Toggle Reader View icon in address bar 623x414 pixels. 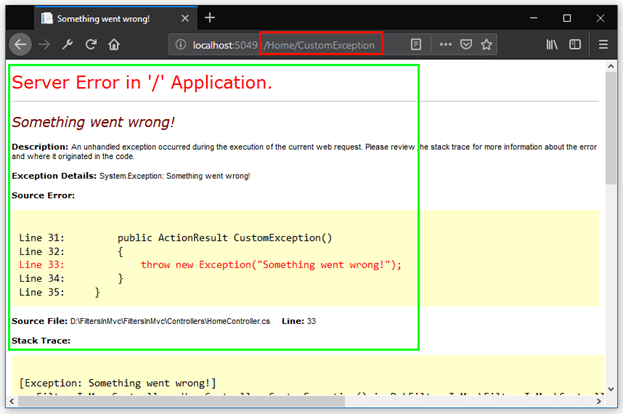(x=416, y=44)
